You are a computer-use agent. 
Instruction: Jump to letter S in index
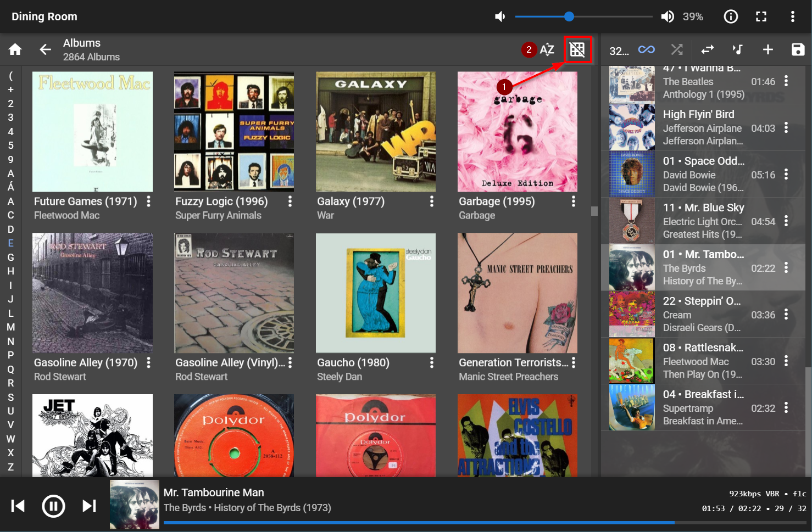coord(10,397)
